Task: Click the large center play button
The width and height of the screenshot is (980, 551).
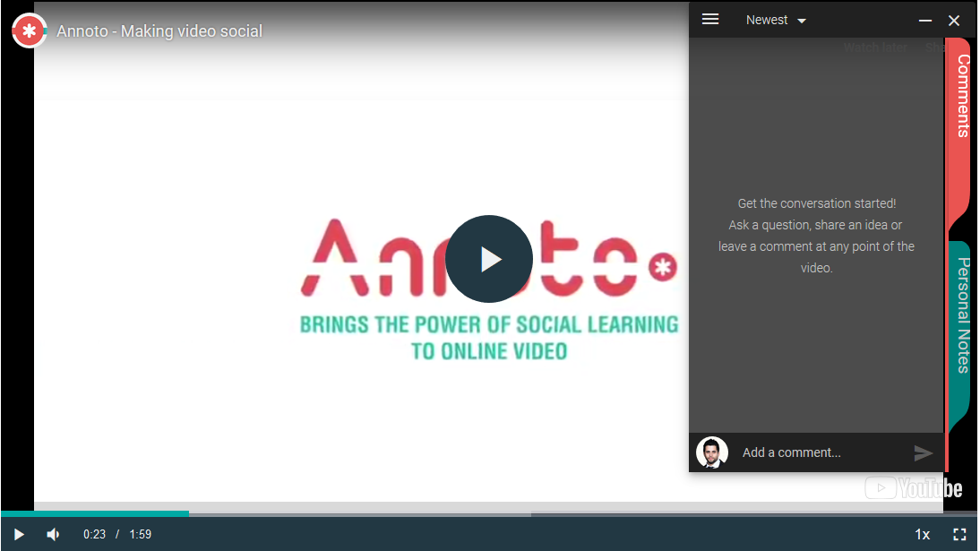Action: coord(489,259)
